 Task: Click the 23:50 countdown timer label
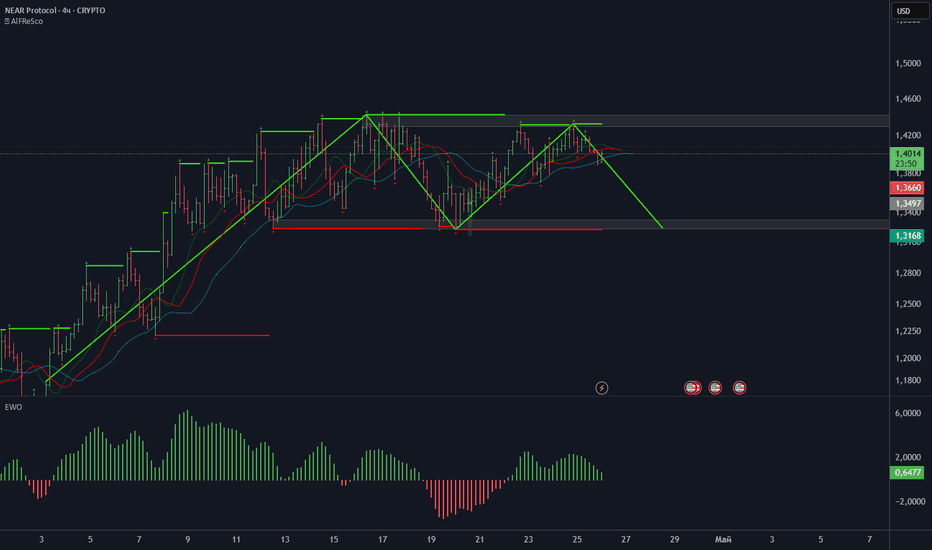(907, 164)
